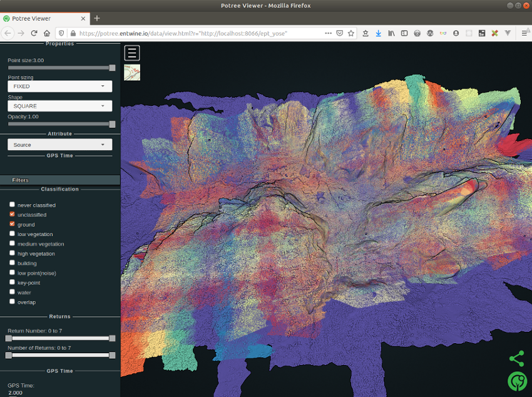Open the Attribute Source dropdown

tap(59, 145)
